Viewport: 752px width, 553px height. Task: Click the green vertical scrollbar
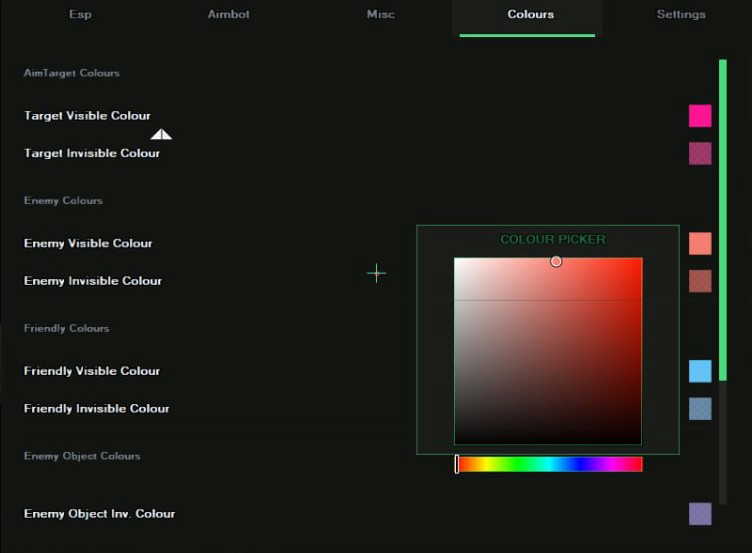723,220
